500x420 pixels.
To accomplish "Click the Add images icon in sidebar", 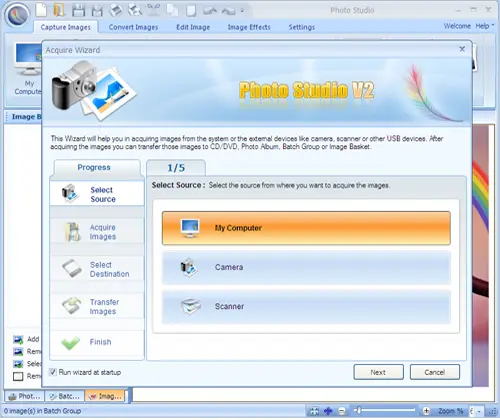I will click(x=18, y=340).
